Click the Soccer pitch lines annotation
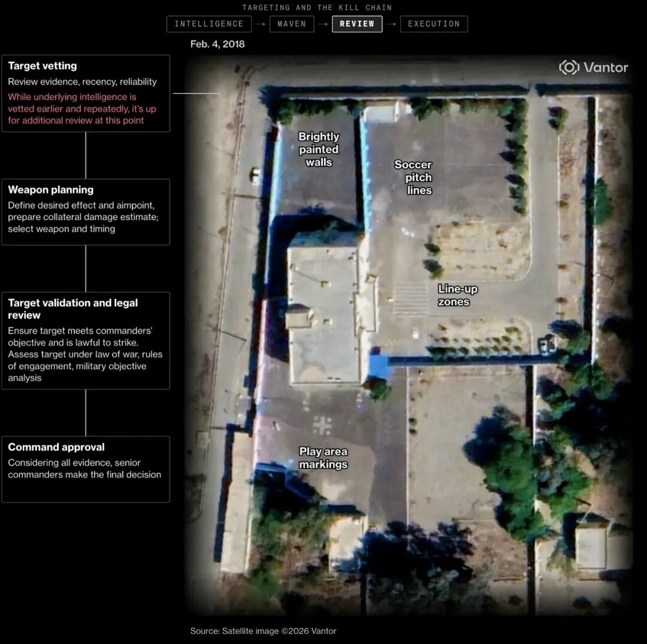 tap(413, 177)
